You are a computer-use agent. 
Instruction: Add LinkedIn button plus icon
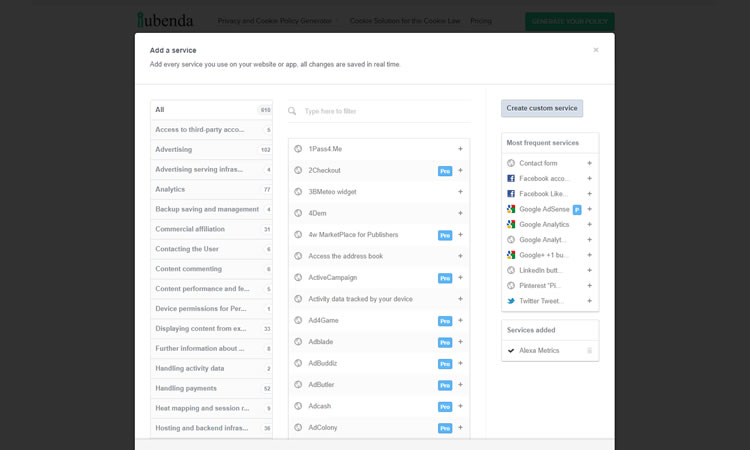pos(589,270)
